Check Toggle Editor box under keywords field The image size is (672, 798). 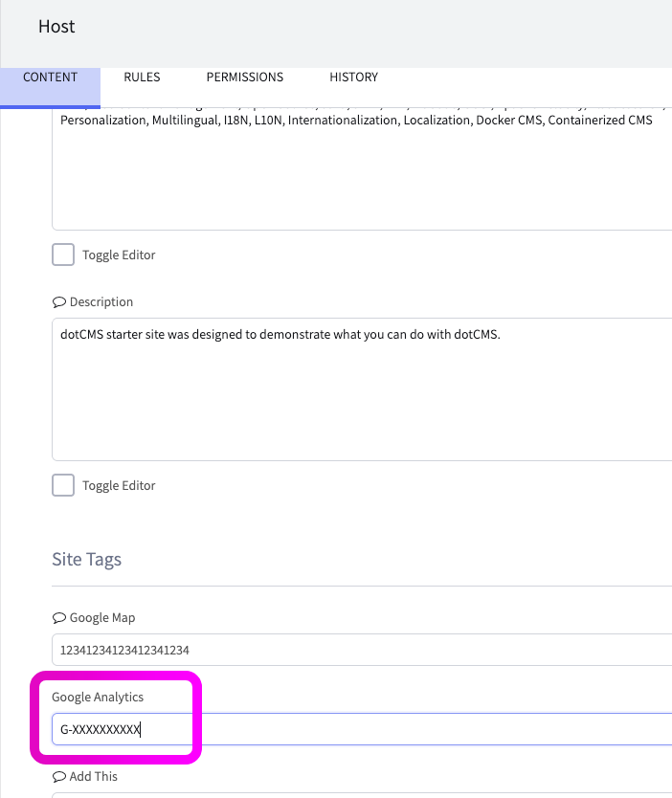point(62,255)
